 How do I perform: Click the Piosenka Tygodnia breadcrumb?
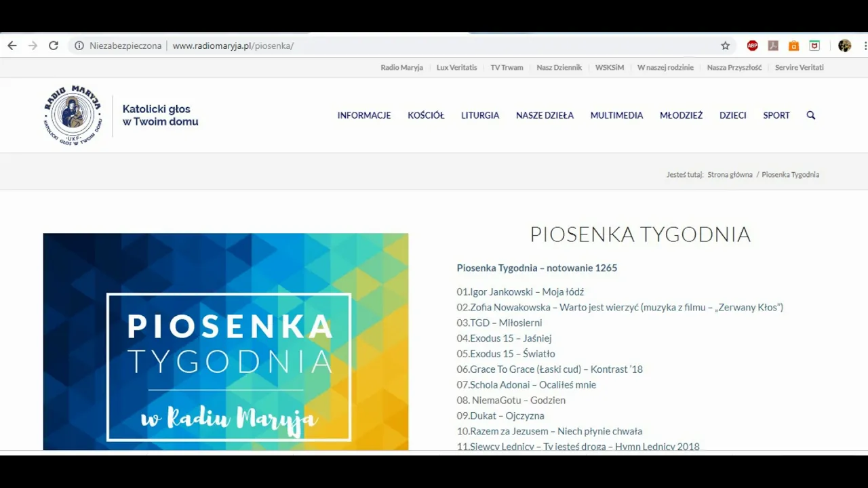click(790, 175)
